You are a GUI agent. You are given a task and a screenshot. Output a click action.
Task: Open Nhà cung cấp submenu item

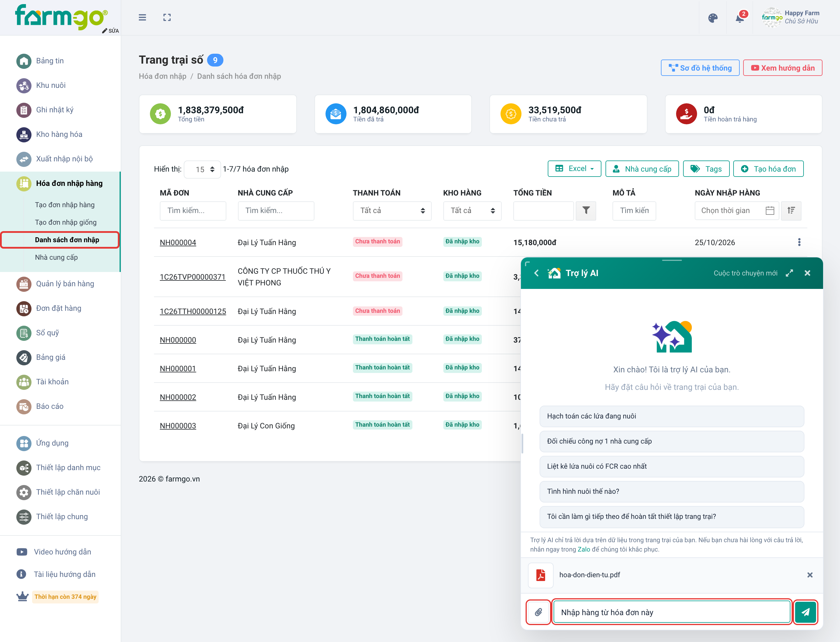pos(56,257)
